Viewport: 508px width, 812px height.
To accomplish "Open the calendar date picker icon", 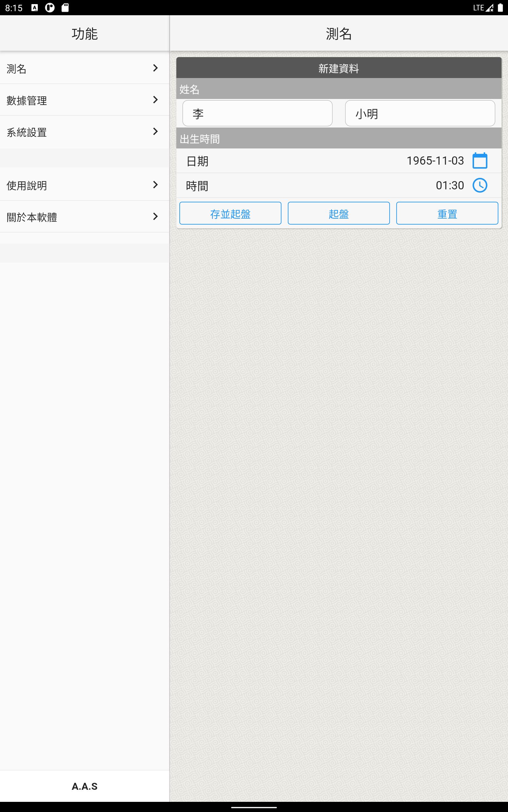I will point(480,160).
